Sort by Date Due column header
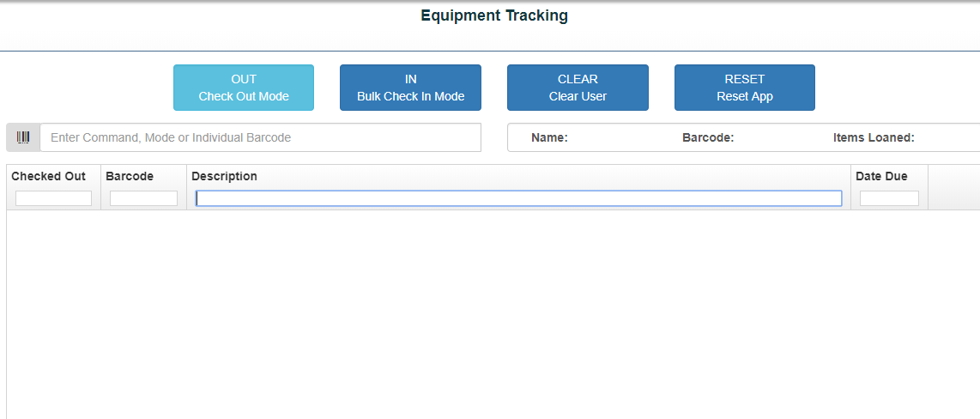Image resolution: width=980 pixels, height=419 pixels. pos(881,176)
